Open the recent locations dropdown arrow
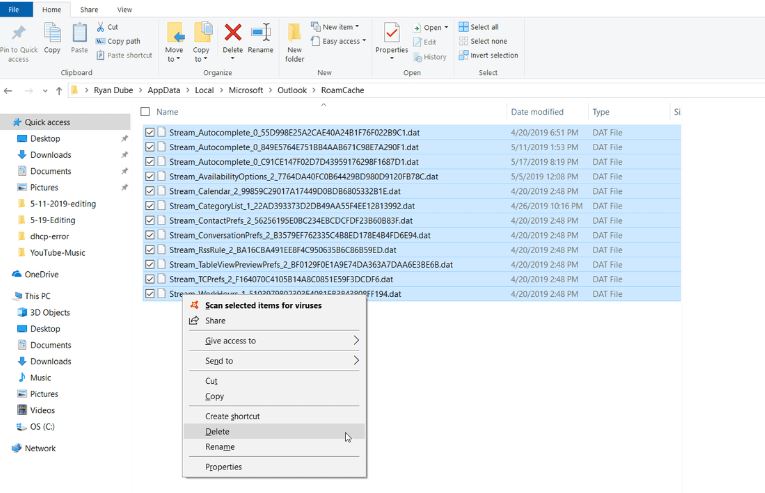This screenshot has width=765, height=493. [45, 91]
